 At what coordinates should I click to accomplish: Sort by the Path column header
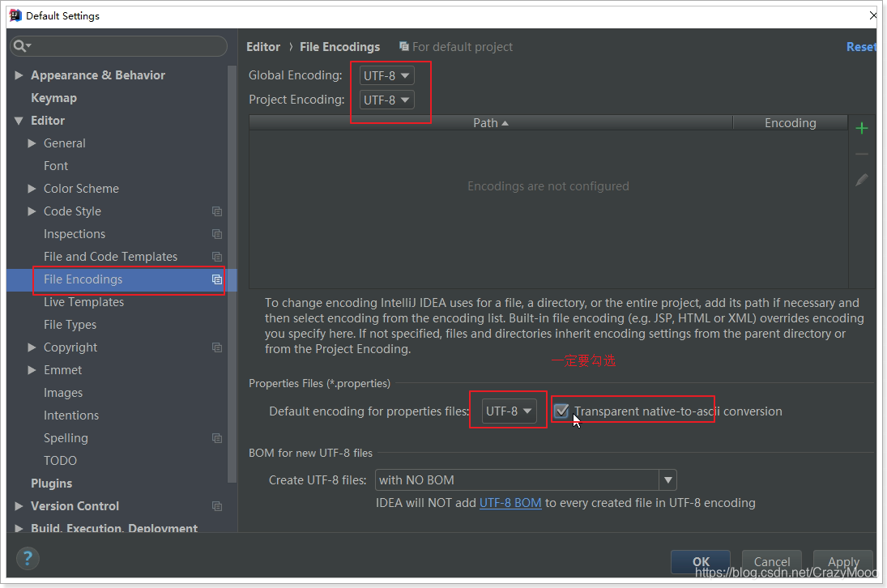point(490,122)
